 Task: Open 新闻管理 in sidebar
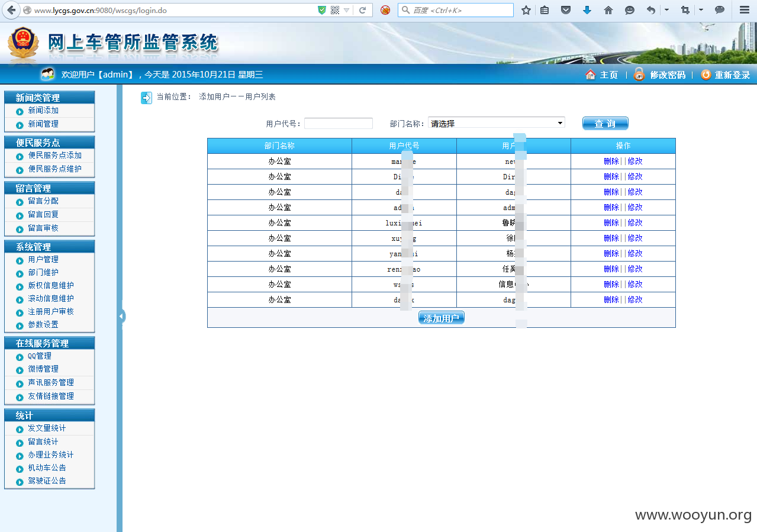(43, 124)
